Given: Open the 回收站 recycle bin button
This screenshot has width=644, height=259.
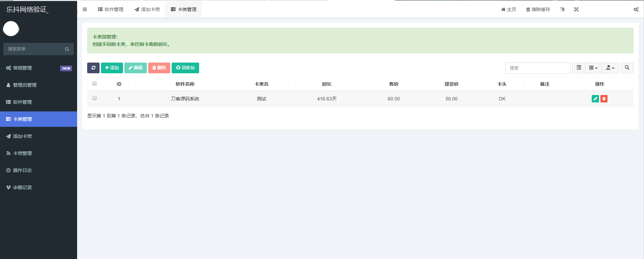Looking at the screenshot, I should click(x=185, y=68).
